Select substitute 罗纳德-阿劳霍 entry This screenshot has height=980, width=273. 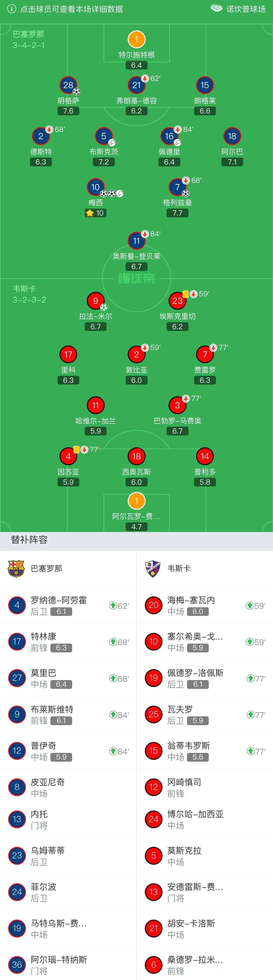click(68, 605)
